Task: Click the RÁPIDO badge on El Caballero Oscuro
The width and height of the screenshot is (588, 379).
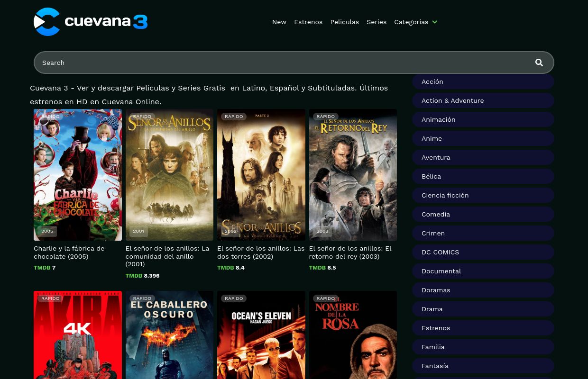Action: pyautogui.click(x=142, y=298)
